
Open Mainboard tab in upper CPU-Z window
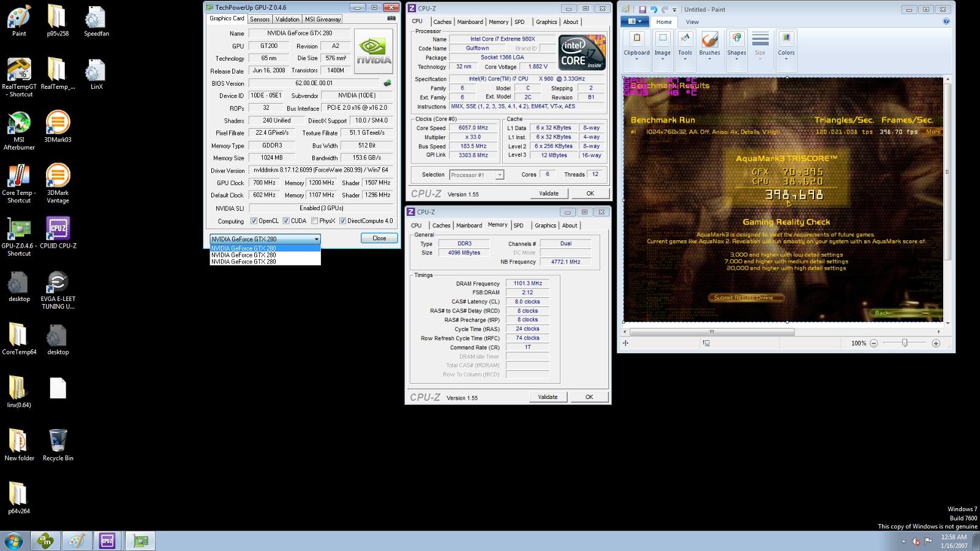[470, 21]
